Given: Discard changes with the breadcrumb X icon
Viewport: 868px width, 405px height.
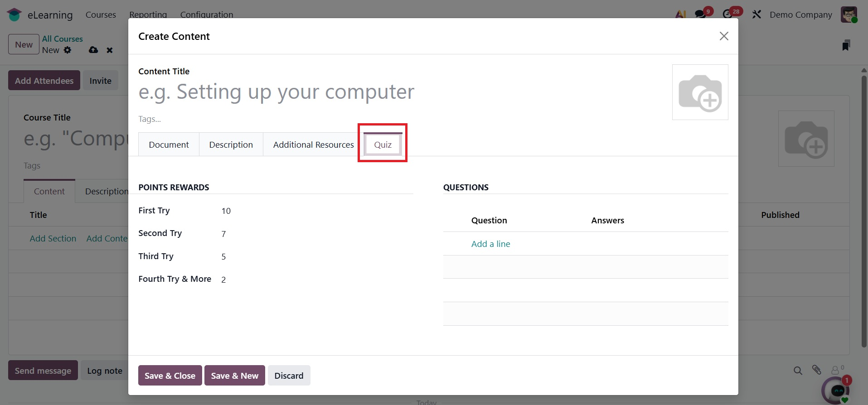Looking at the screenshot, I should coord(110,50).
